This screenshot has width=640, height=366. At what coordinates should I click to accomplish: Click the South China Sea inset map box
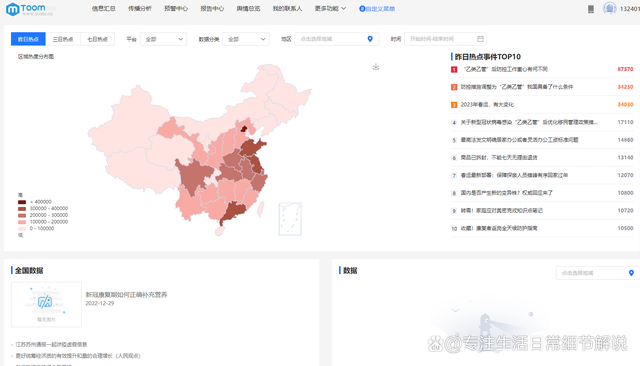[290, 219]
